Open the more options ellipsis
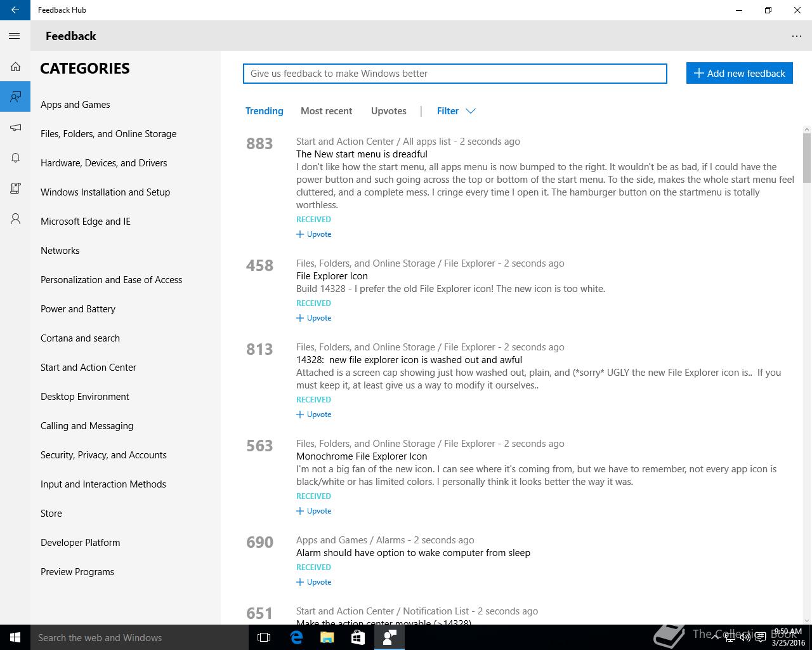Image resolution: width=812 pixels, height=650 pixels. pyautogui.click(x=797, y=36)
